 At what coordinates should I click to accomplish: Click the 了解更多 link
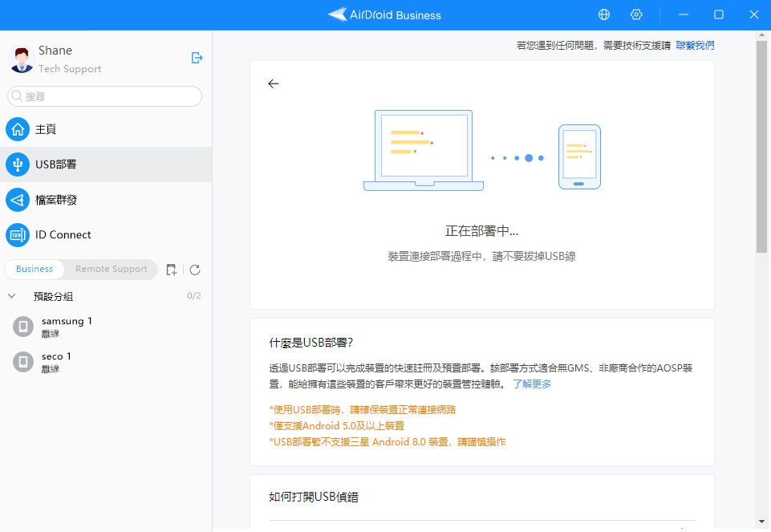click(532, 384)
